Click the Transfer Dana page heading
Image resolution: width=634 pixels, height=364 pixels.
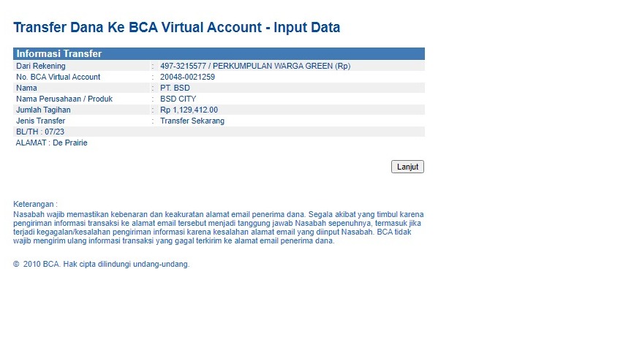[176, 28]
